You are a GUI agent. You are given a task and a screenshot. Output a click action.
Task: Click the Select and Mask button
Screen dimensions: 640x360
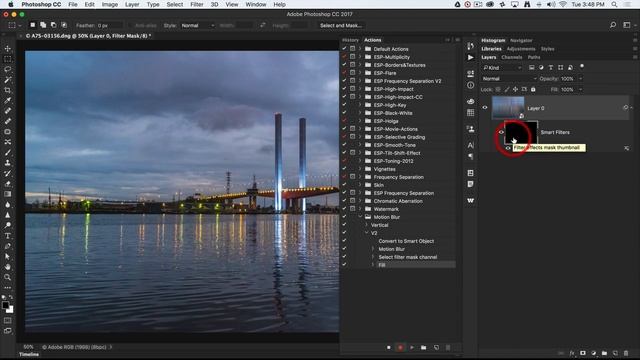tap(341, 25)
